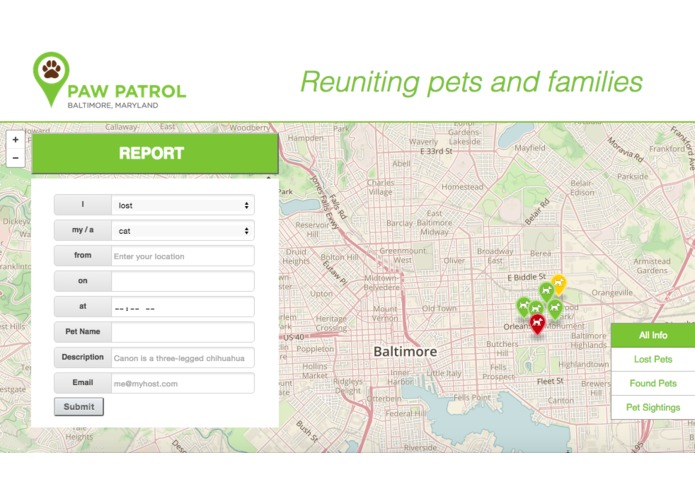
Task: Click 'Fells Point' map label
Action: (x=472, y=397)
